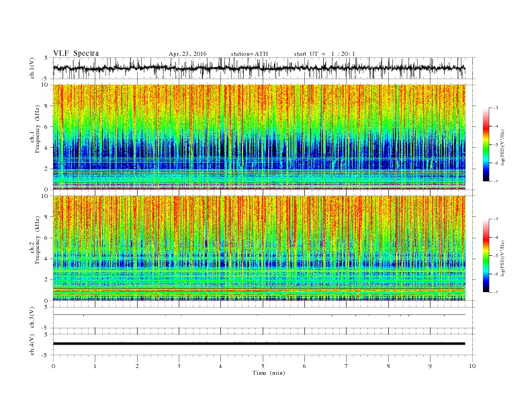Click time axis tick label "5"

pos(263,366)
